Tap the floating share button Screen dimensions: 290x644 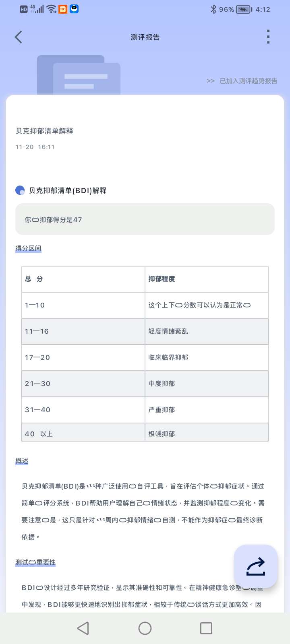coord(256,566)
